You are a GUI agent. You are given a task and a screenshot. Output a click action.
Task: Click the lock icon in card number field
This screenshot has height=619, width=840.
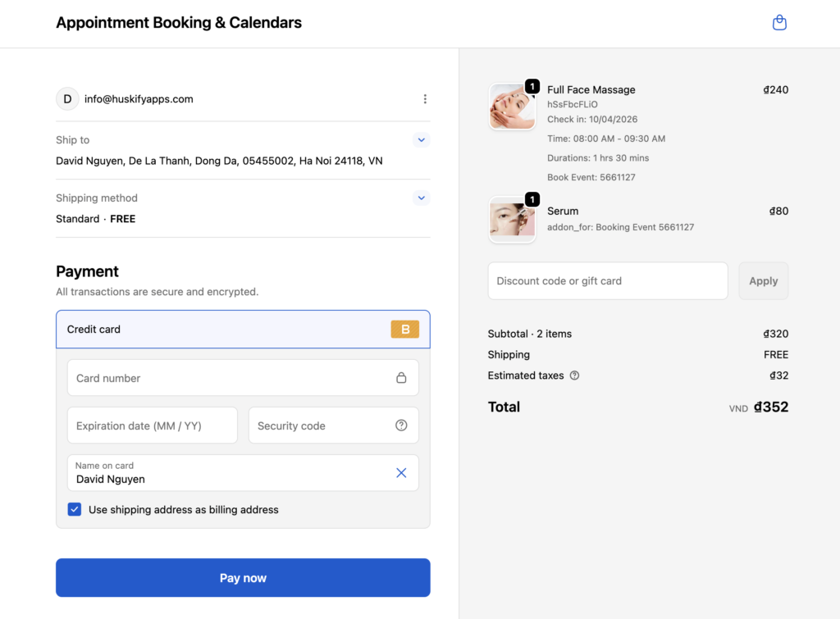tap(401, 378)
